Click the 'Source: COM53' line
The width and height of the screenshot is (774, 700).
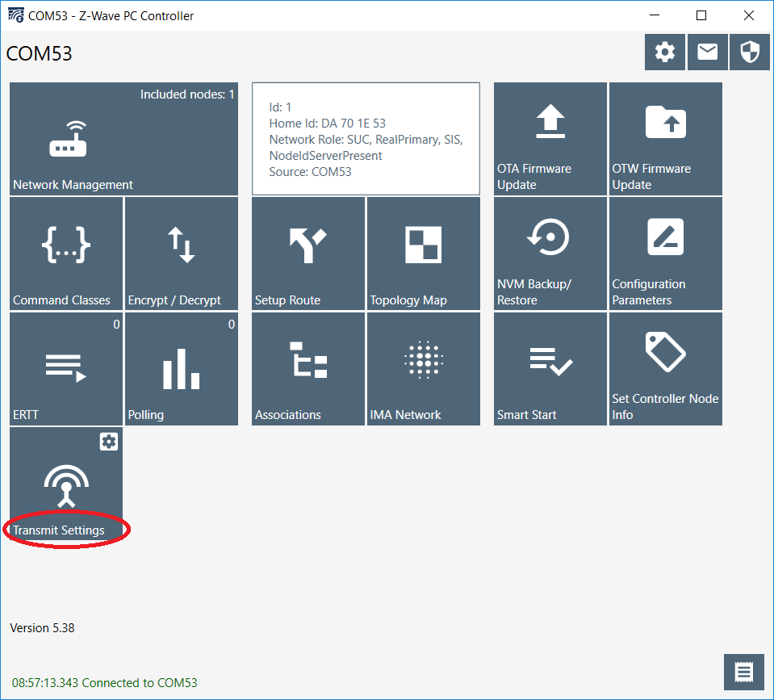310,172
